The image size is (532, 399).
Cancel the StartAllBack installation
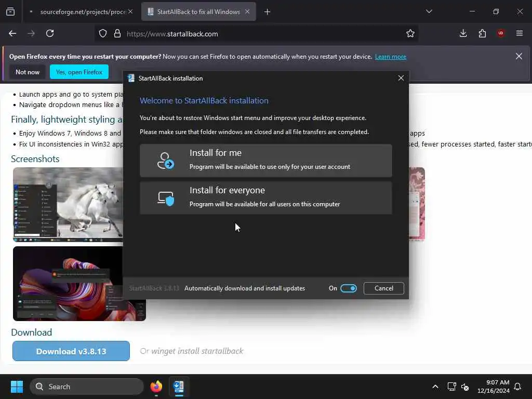point(384,288)
